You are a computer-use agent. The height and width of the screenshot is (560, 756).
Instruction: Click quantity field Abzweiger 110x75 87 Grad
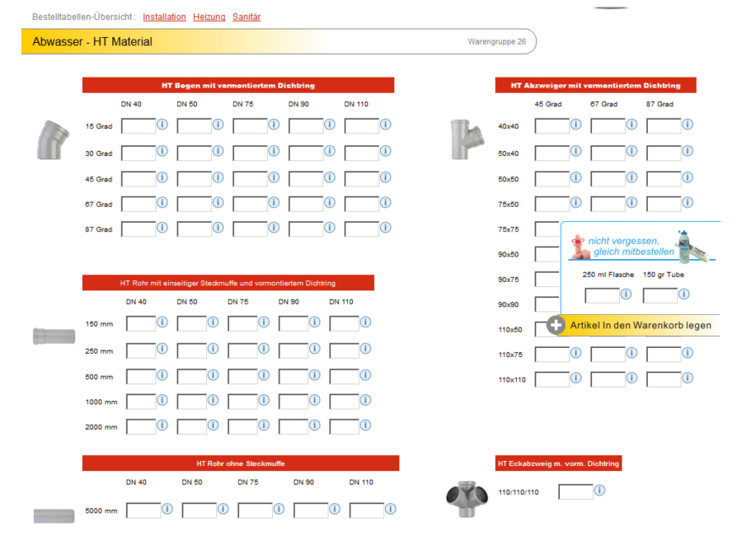(664, 355)
